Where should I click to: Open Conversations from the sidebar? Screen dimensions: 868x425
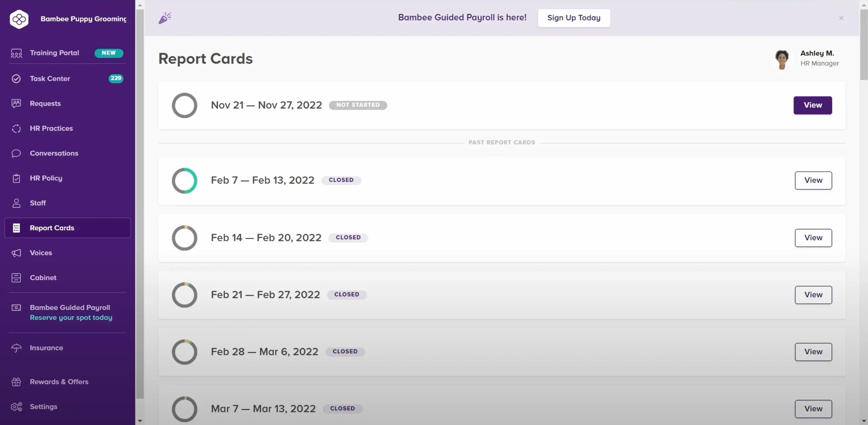click(54, 153)
